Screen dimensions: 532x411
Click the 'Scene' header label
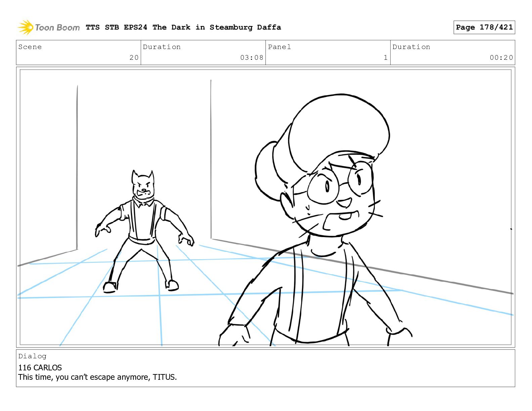pos(30,47)
